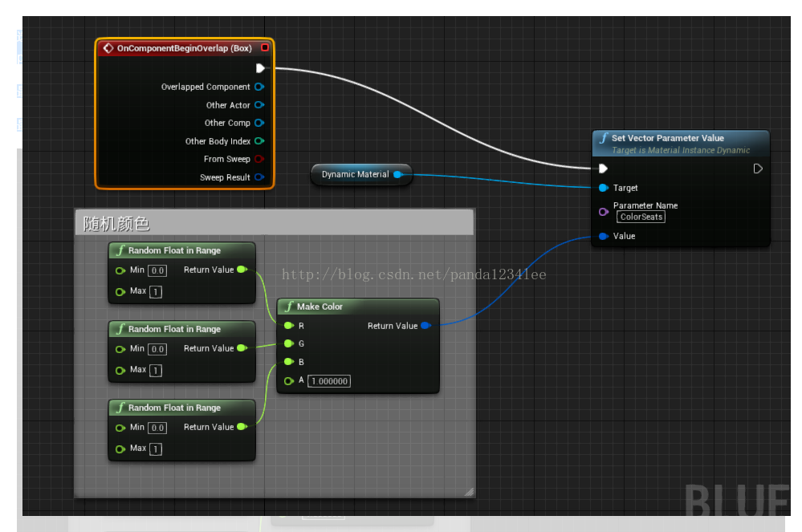Toggle the red marker on the event node corner
The height and width of the screenshot is (532, 802).
[265, 47]
